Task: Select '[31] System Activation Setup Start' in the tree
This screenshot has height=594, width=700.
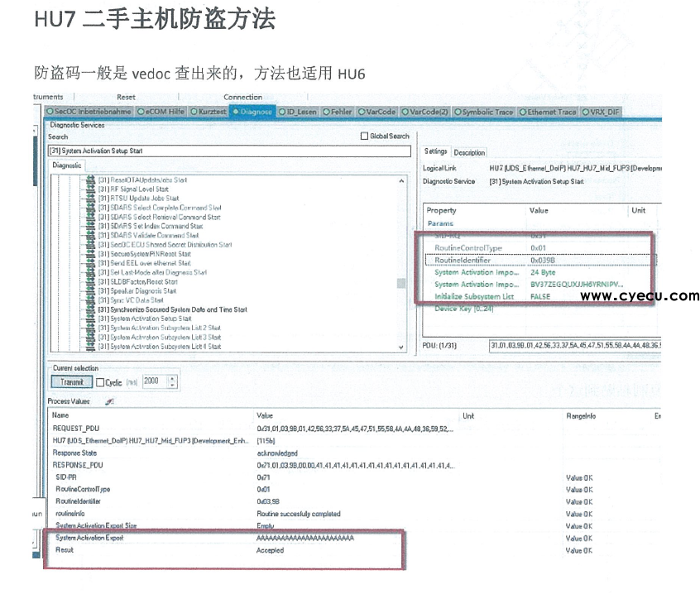Action: (x=145, y=319)
